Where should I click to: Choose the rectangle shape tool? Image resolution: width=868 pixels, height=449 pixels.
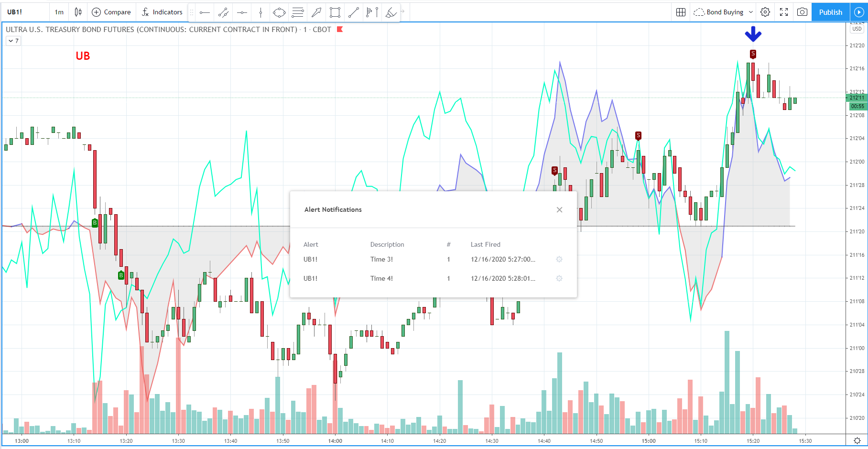pyautogui.click(x=335, y=12)
